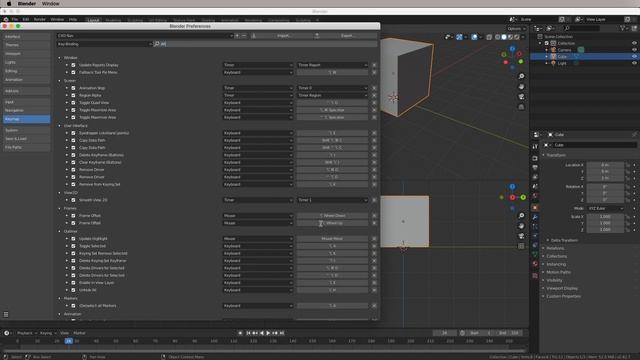Open keymap preset dropdown

(145, 36)
